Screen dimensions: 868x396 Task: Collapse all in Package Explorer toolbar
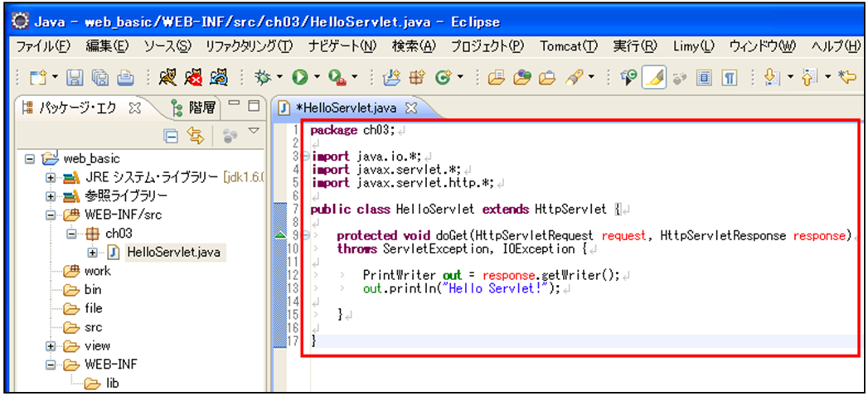pos(171,136)
